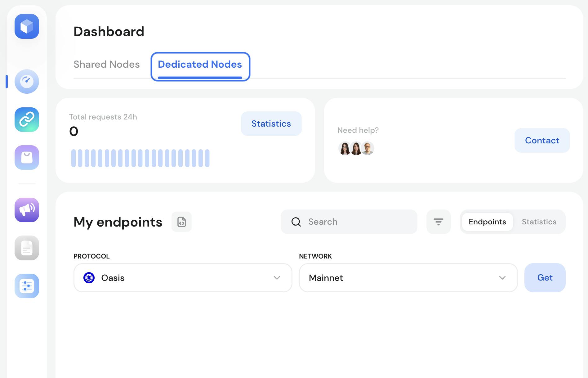This screenshot has width=588, height=378.
Task: Click the code file icon beside My endpoints
Action: pyautogui.click(x=181, y=222)
